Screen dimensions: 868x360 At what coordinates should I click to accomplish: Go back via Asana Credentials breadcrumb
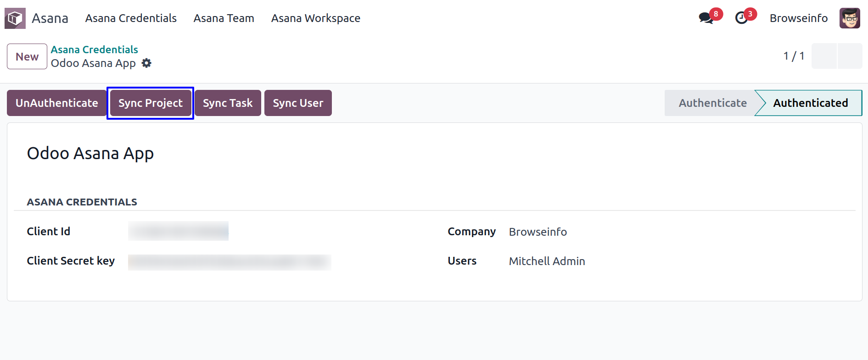pos(94,50)
